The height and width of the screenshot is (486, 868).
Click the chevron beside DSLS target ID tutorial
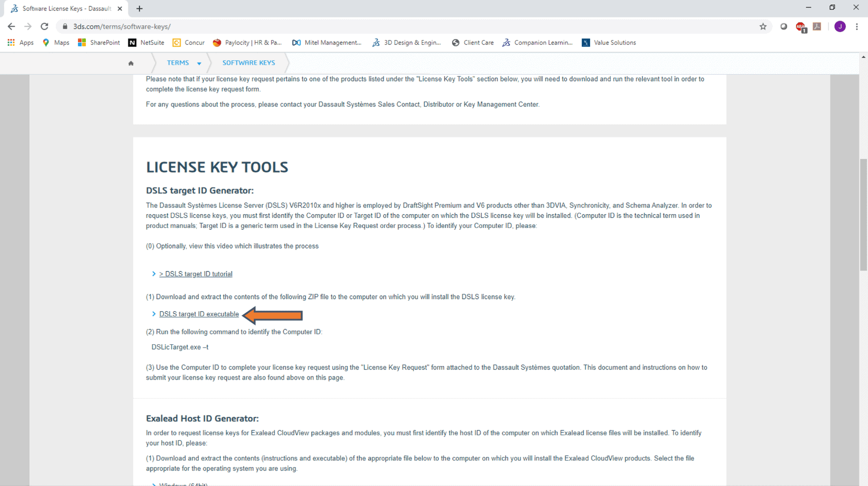pyautogui.click(x=154, y=274)
